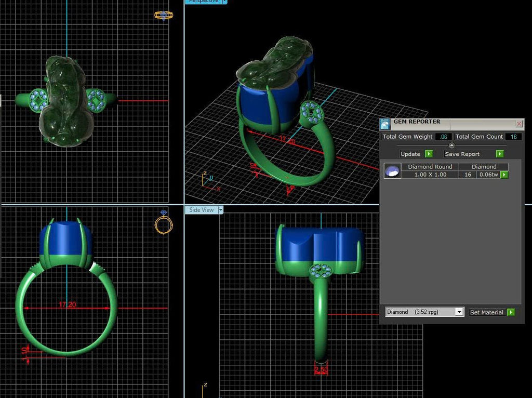Select the Perspective viewport tab label
Viewport: 532px width, 398px height.
203,2
